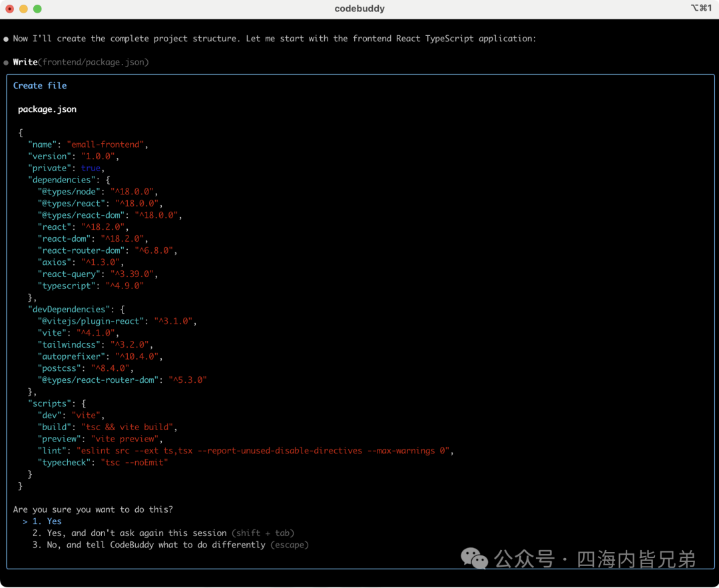Select the "autoprefixer": "^10.4.0" line
This screenshot has width=719, height=588.
click(100, 357)
